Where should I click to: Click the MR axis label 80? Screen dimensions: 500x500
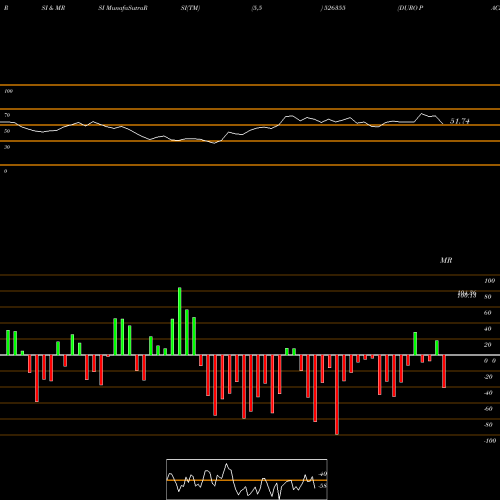487,297
